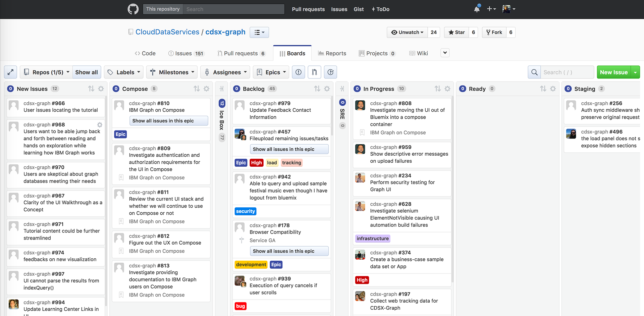Open the Pull requests 6 tab
The image size is (644, 316).
tap(241, 53)
